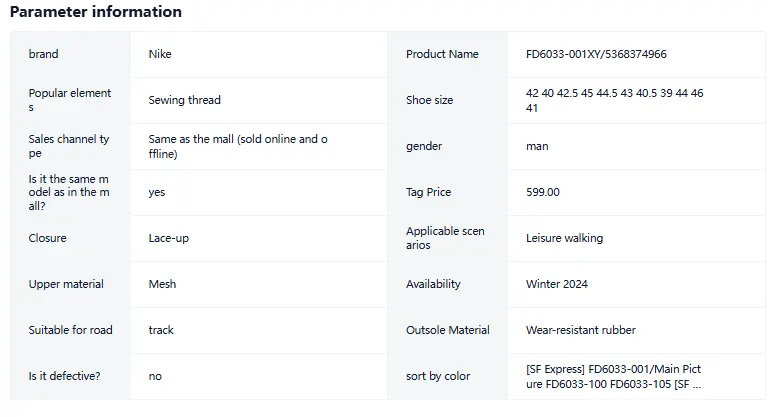Select the Leisure walking scenario value
The height and width of the screenshot is (417, 769).
(x=564, y=238)
